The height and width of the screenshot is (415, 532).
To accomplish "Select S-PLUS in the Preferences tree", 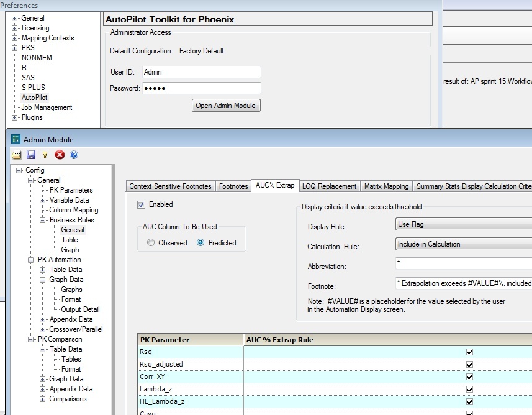I will (34, 87).
